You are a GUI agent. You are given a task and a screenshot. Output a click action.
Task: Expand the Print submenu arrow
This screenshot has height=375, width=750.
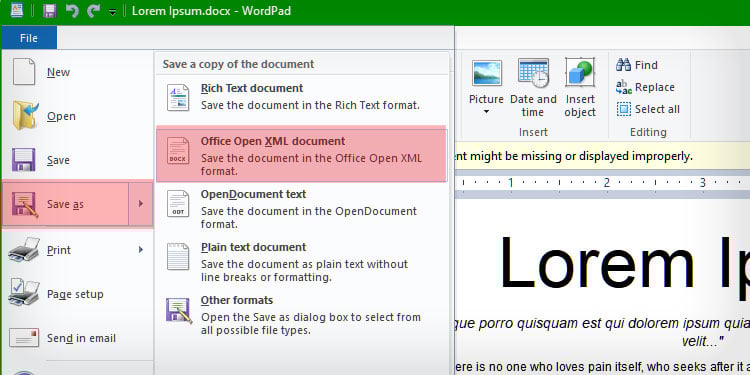141,250
